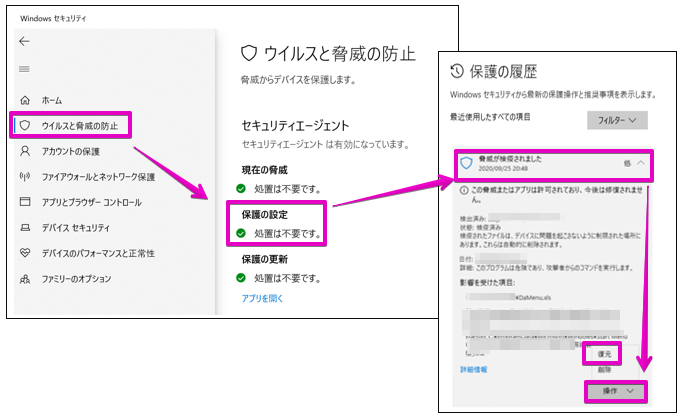
Task: Click the 保護の更新 heading
Action: 265,259
